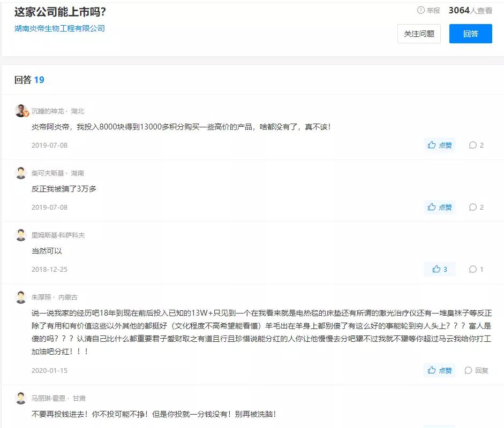Click the username 朱厚照

tap(41, 297)
